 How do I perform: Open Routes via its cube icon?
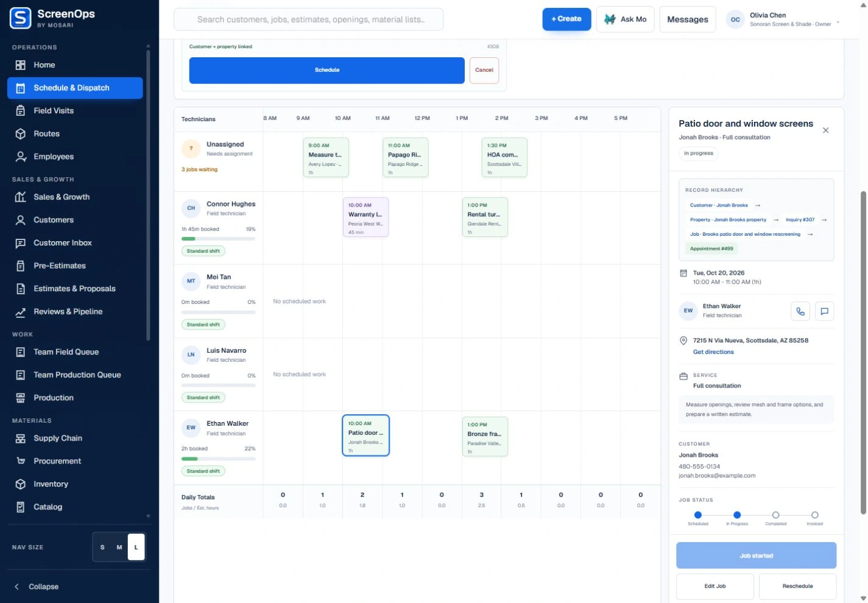21,134
